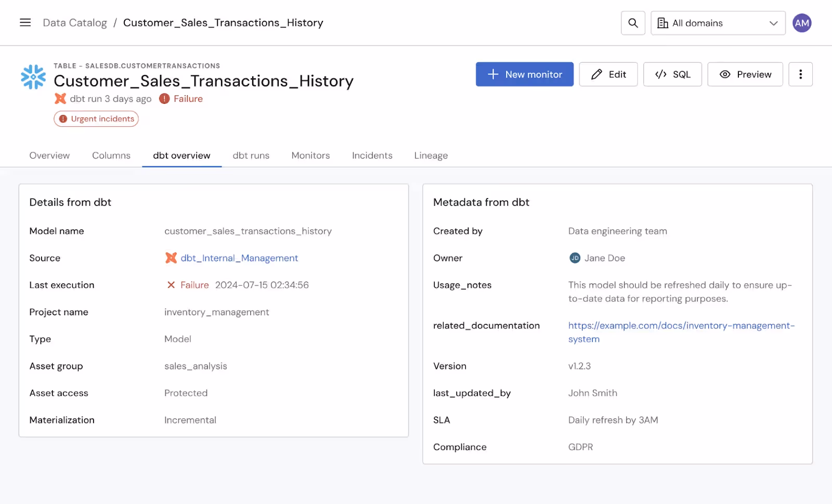This screenshot has height=504, width=832.
Task: Click the 'Daily refresh by 3AM' SLA value
Action: pos(613,420)
